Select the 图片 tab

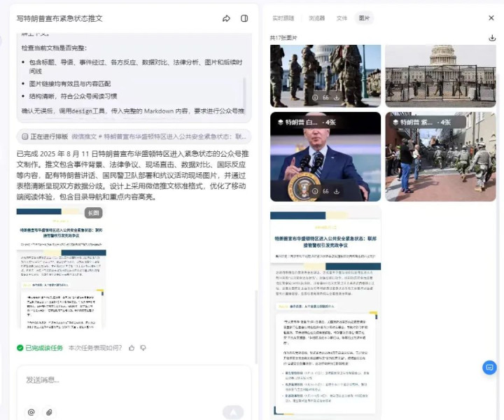pos(364,18)
